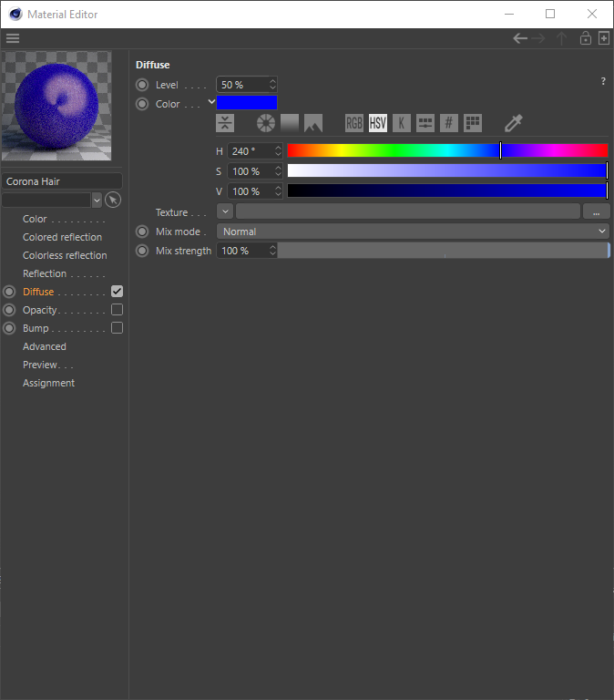
Task: Toggle the Diffuse channel checkbox
Action: pyautogui.click(x=117, y=292)
